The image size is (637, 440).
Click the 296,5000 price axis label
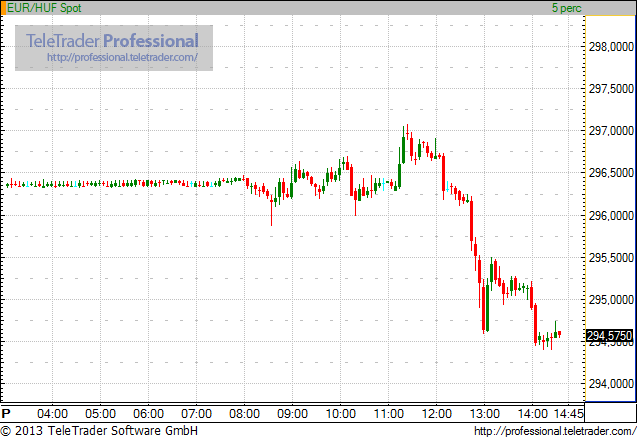point(611,173)
